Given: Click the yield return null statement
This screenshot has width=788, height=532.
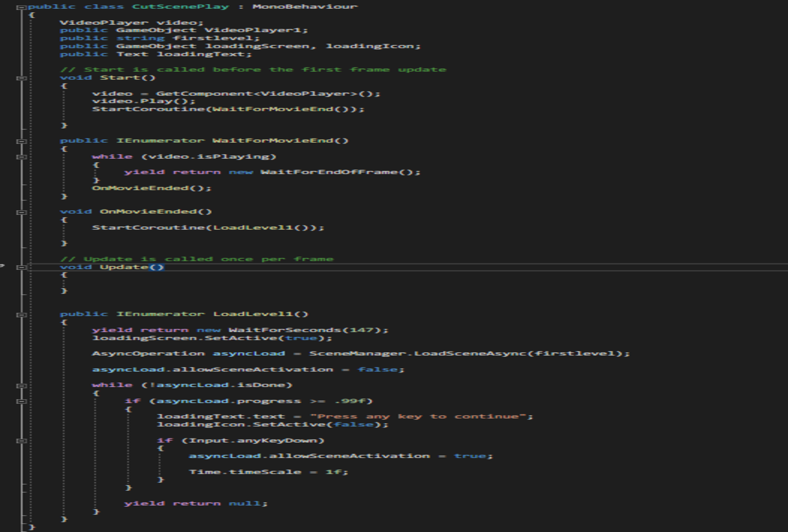Looking at the screenshot, I should click(196, 503).
